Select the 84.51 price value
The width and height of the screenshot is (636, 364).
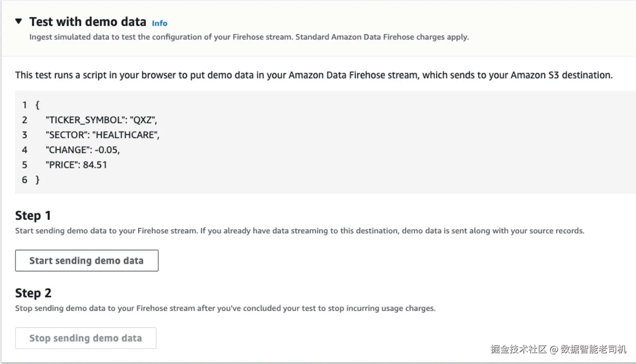point(95,165)
